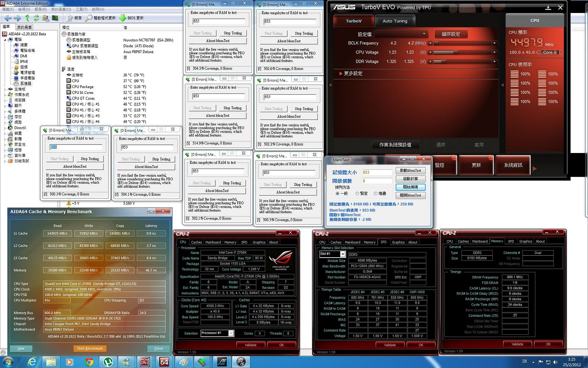
Task: Open Caches tab in first CPU-Z window
Action: pos(196,242)
